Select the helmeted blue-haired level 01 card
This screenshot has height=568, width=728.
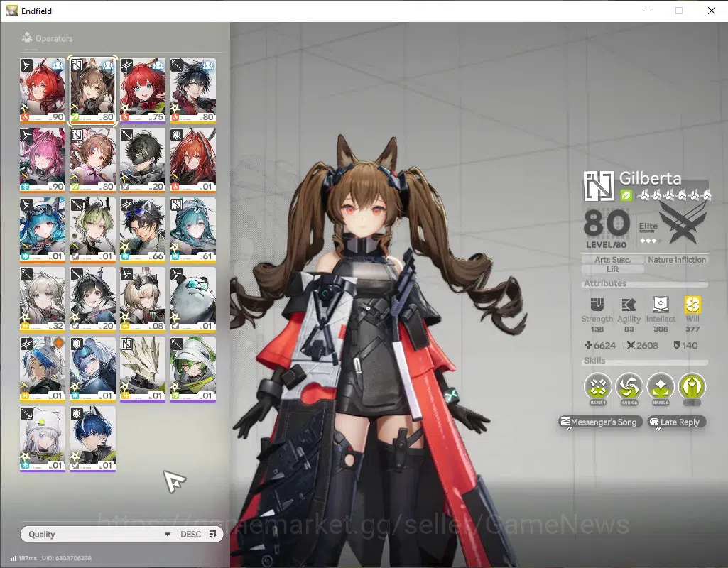tap(93, 369)
